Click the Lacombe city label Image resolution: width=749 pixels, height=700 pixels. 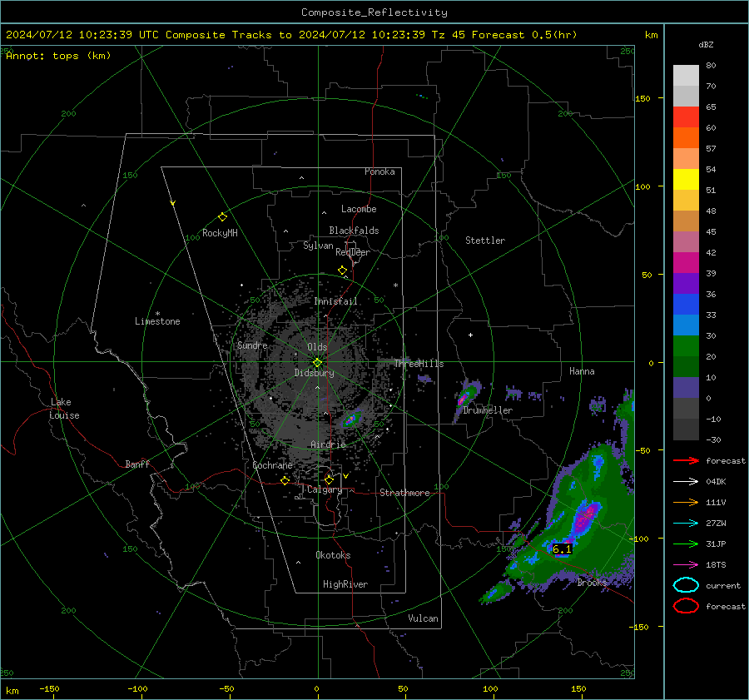coord(359,209)
